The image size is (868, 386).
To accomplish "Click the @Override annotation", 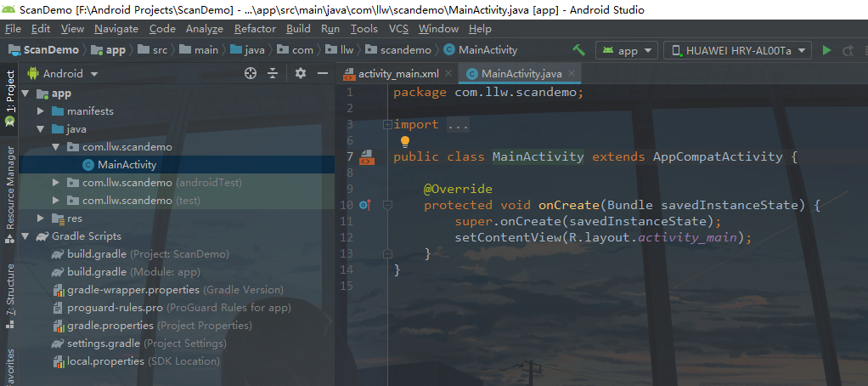I will 458,190.
